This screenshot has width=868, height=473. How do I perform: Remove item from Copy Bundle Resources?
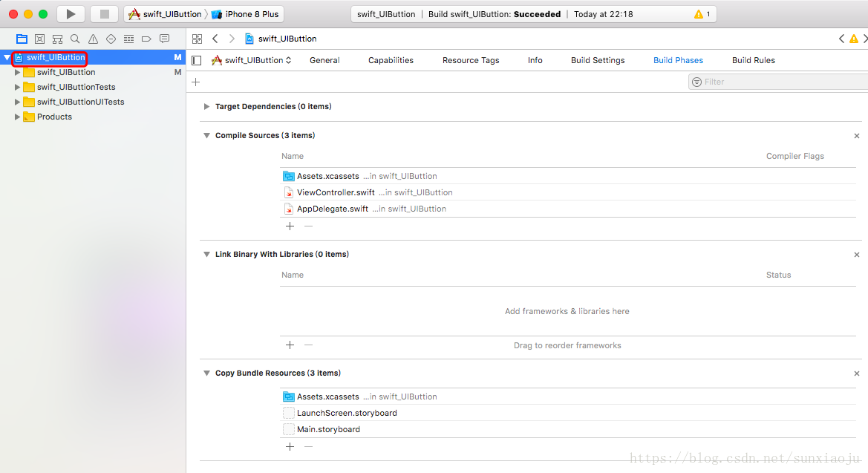(308, 446)
